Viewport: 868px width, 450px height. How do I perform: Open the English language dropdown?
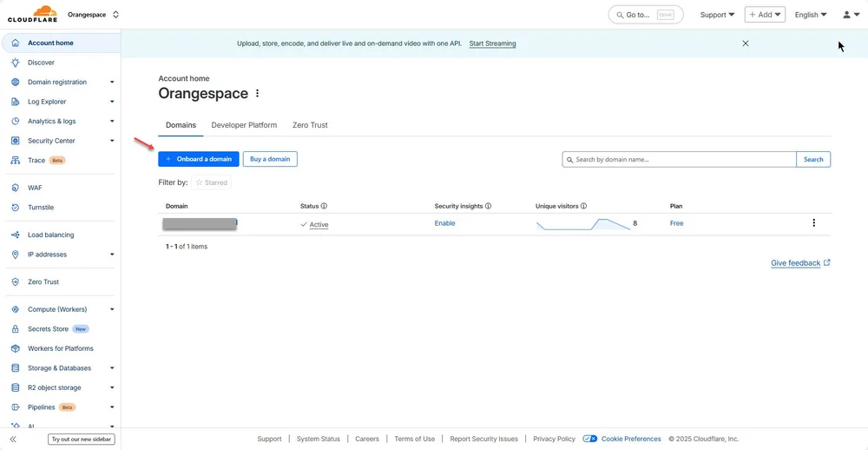811,15
